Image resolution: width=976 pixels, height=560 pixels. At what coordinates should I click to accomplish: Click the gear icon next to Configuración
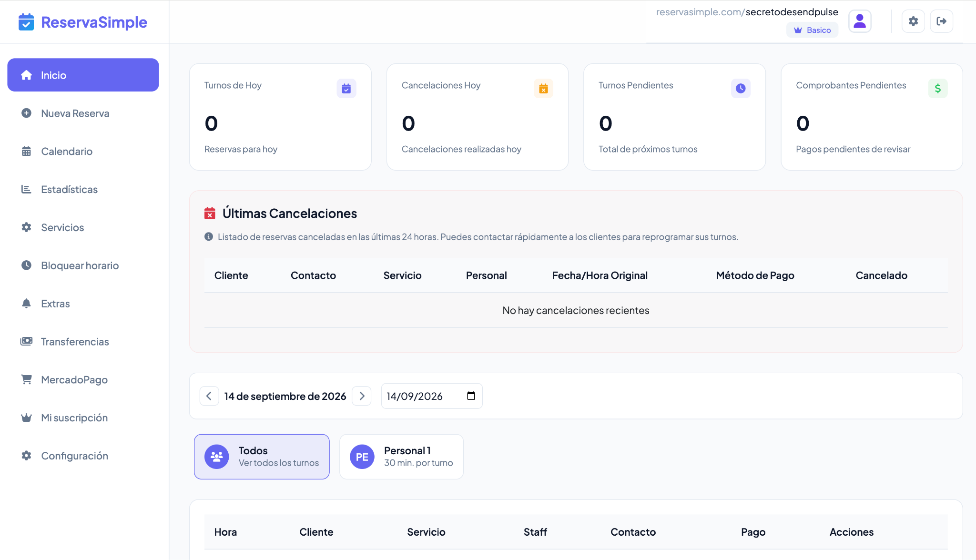(x=27, y=456)
